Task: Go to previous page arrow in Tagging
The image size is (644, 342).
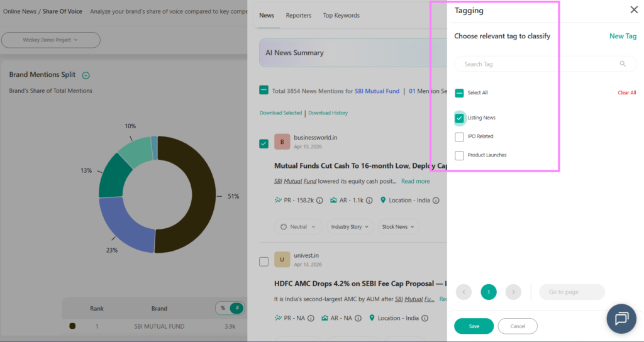Action: [464, 292]
